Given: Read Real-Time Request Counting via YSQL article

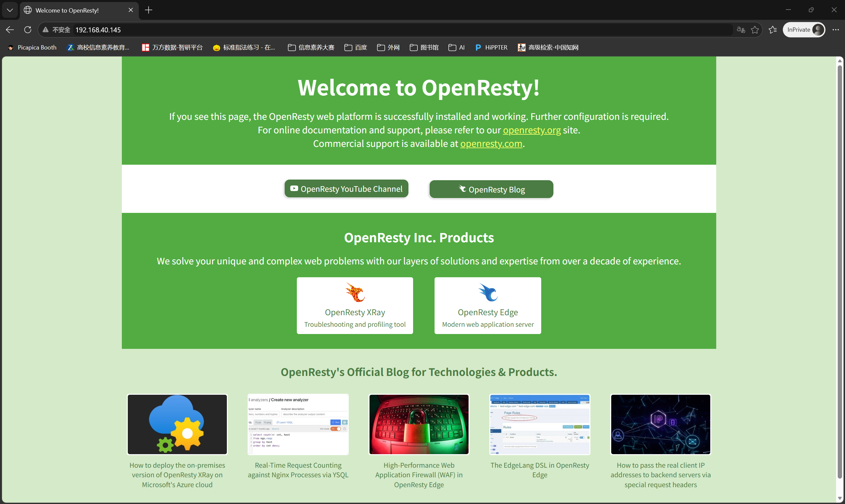Looking at the screenshot, I should pos(298,470).
